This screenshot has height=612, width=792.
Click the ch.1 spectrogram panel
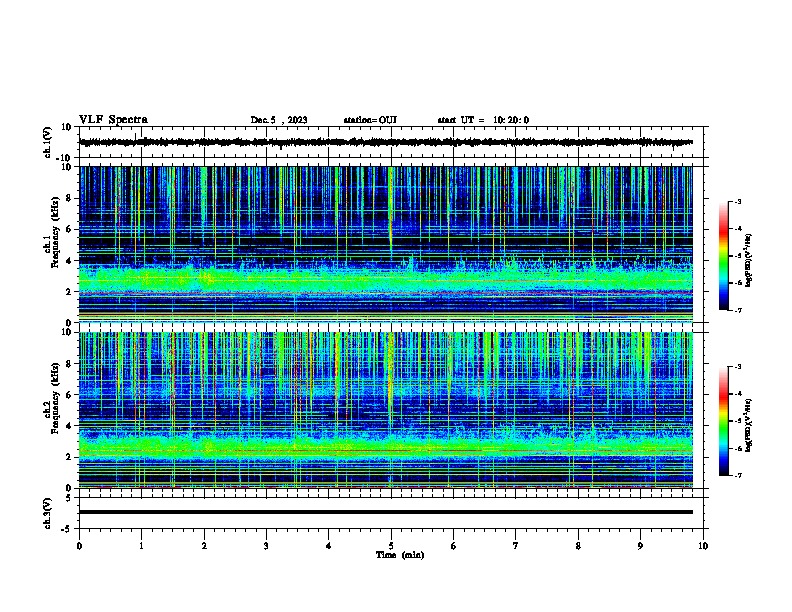[386, 244]
